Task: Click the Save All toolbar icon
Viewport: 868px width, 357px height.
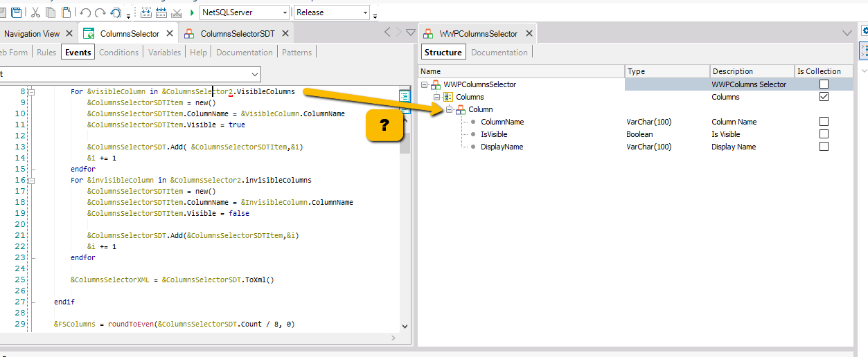Action: 15,12
